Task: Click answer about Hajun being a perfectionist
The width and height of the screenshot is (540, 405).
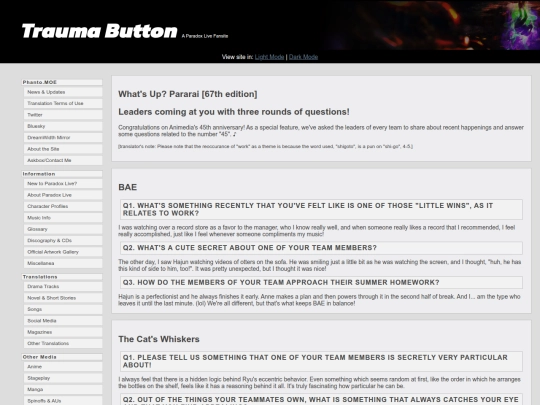Action: [319, 300]
